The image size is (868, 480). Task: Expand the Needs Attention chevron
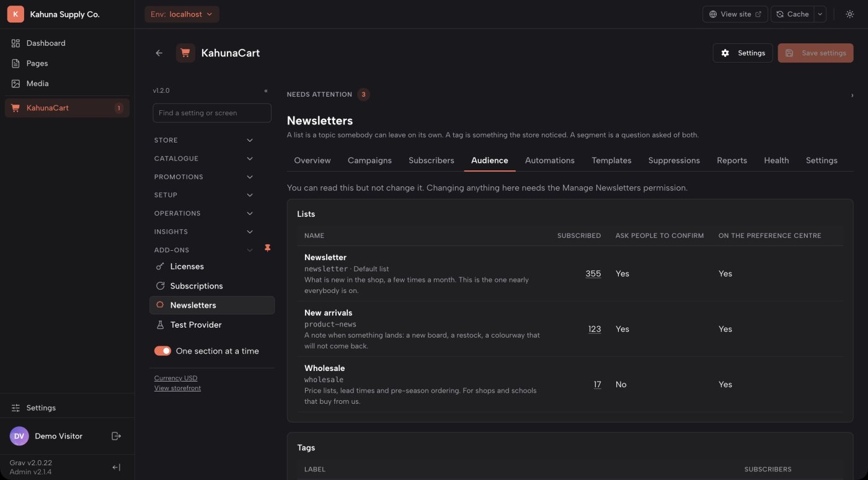852,95
